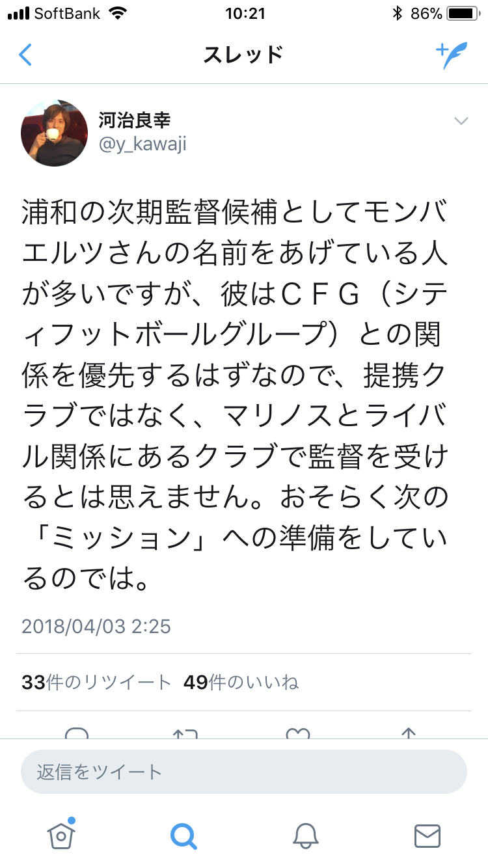Open 河治良幸's profile picture

click(54, 132)
